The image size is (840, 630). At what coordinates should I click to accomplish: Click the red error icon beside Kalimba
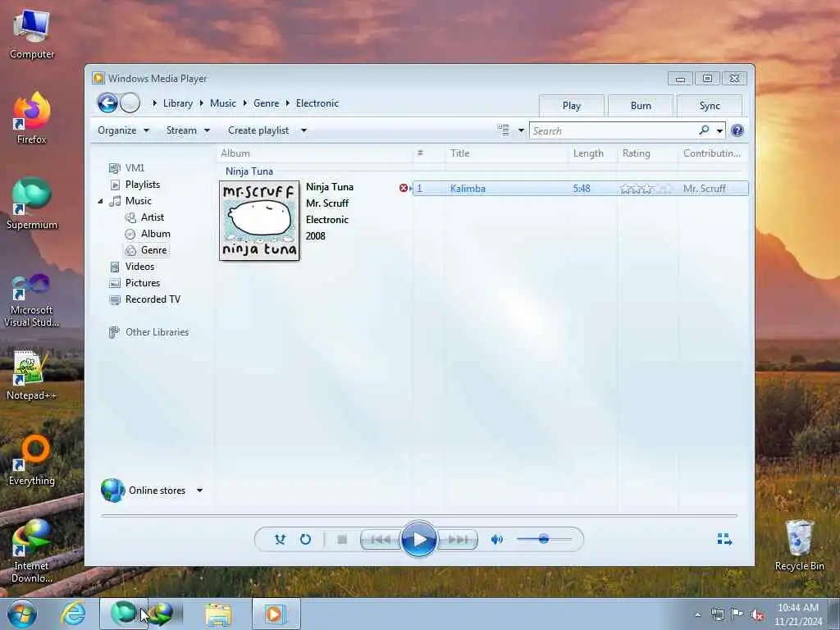[404, 188]
